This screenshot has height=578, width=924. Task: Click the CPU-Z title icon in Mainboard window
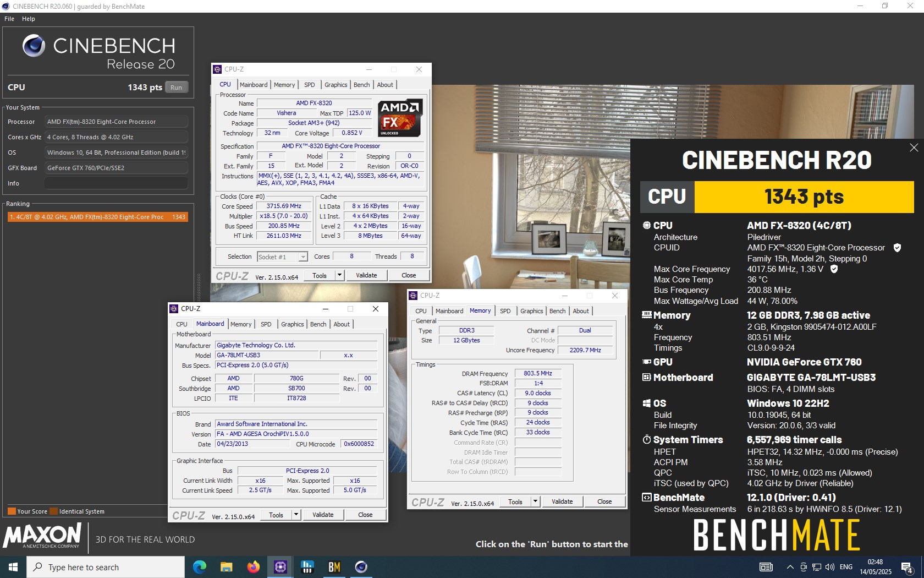coord(174,309)
